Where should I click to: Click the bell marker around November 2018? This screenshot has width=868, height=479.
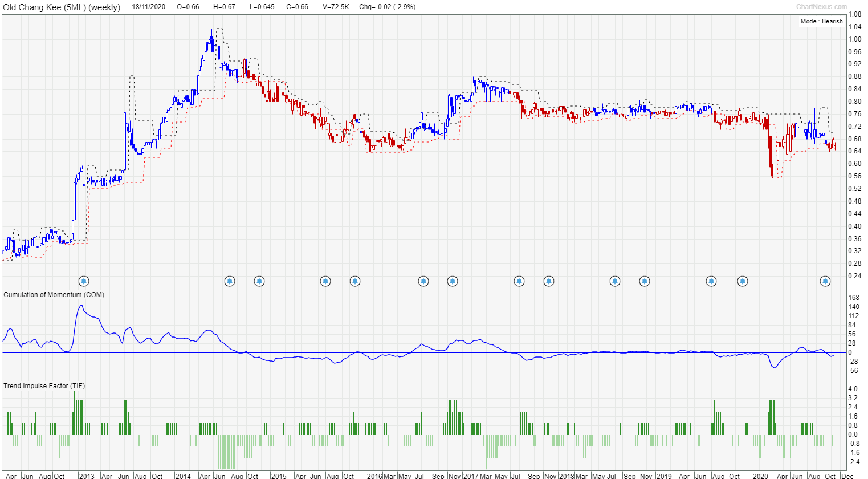pyautogui.click(x=645, y=281)
